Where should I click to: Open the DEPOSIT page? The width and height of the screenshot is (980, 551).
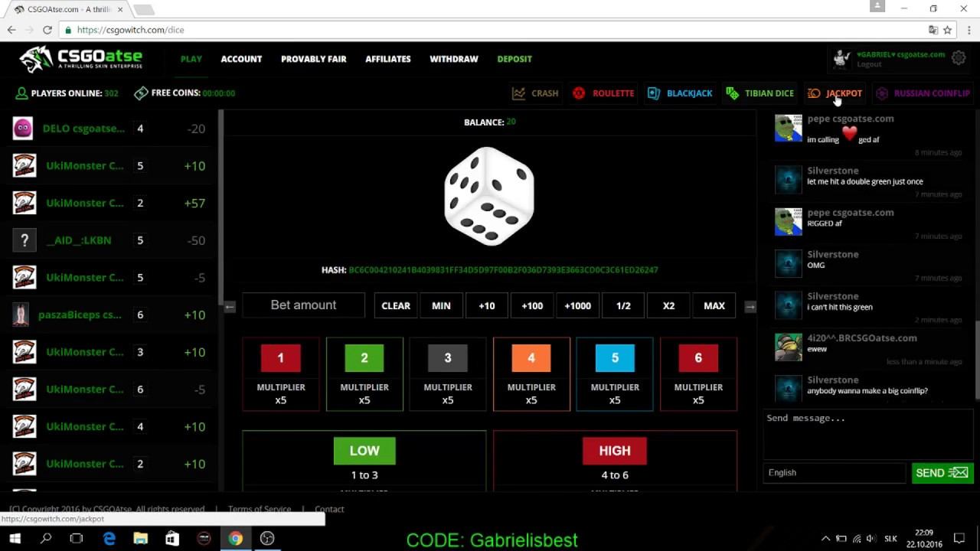click(x=514, y=59)
